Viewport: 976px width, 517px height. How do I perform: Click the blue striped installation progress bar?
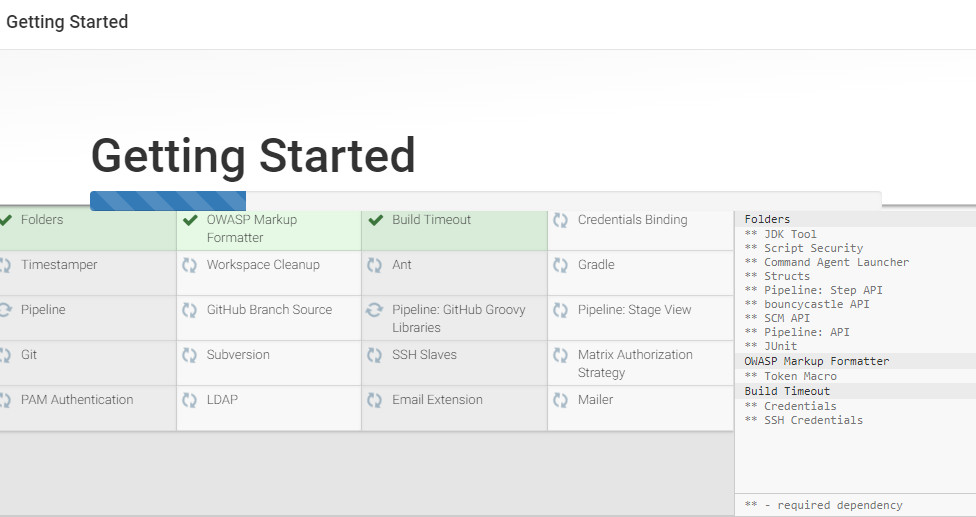(168, 201)
